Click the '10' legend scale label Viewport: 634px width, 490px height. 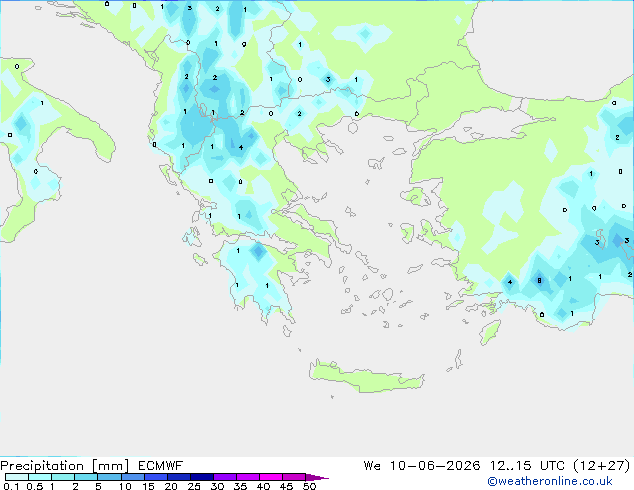point(125,486)
